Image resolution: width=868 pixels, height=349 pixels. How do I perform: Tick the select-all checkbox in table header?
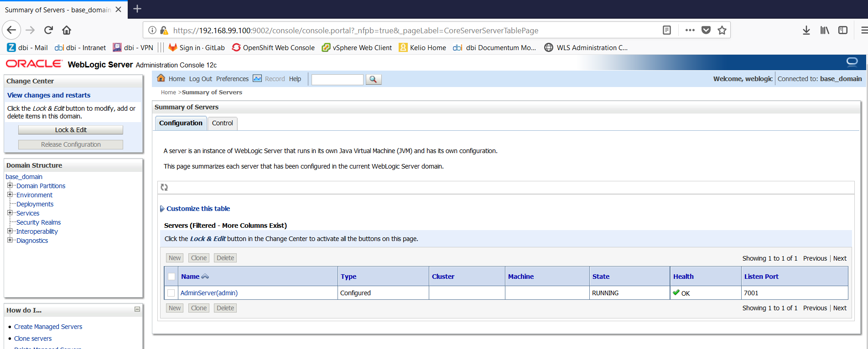click(x=172, y=277)
